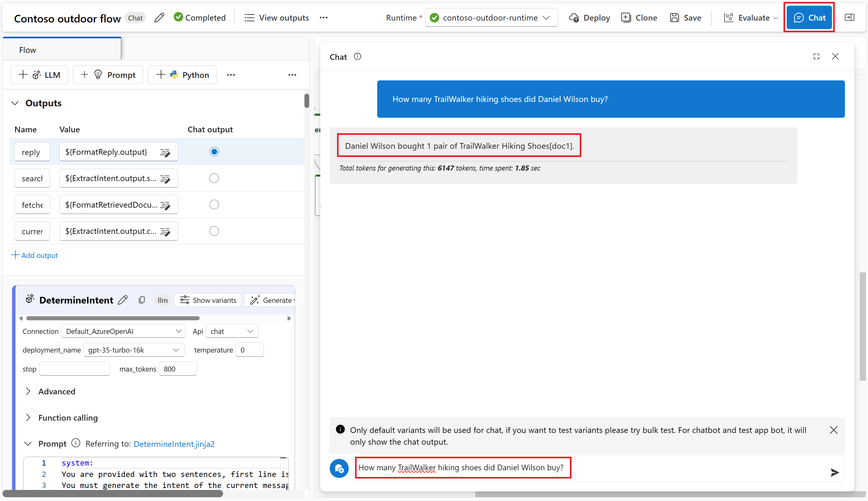Click the reply name field
Viewport: 868px width, 501px height.
(x=32, y=152)
